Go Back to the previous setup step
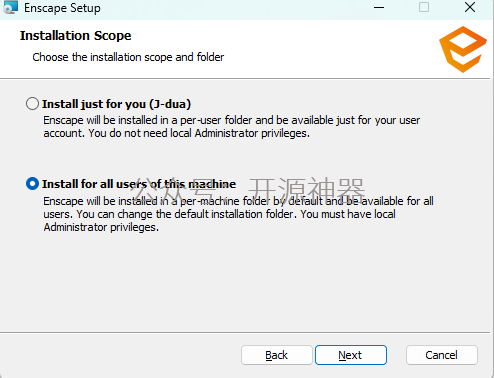This screenshot has width=494, height=378. coord(277,355)
